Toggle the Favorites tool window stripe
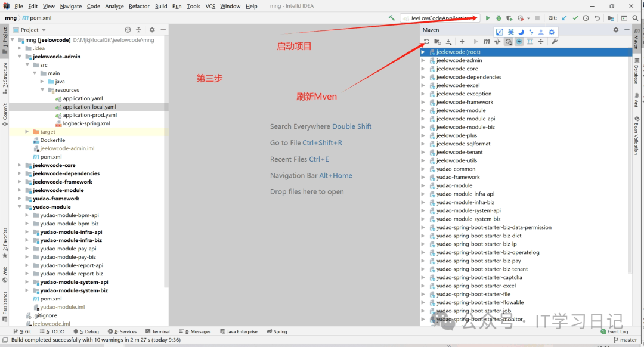The image size is (644, 347). click(x=5, y=243)
